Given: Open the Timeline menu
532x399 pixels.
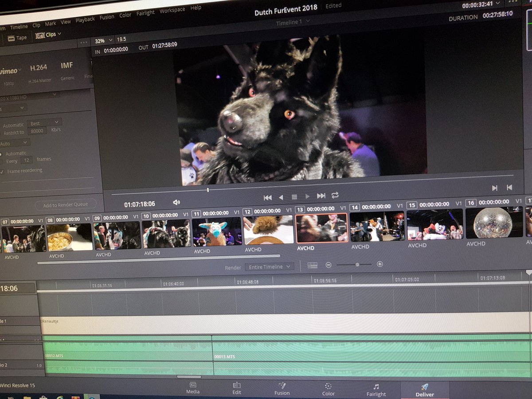Looking at the screenshot, I should point(19,27).
